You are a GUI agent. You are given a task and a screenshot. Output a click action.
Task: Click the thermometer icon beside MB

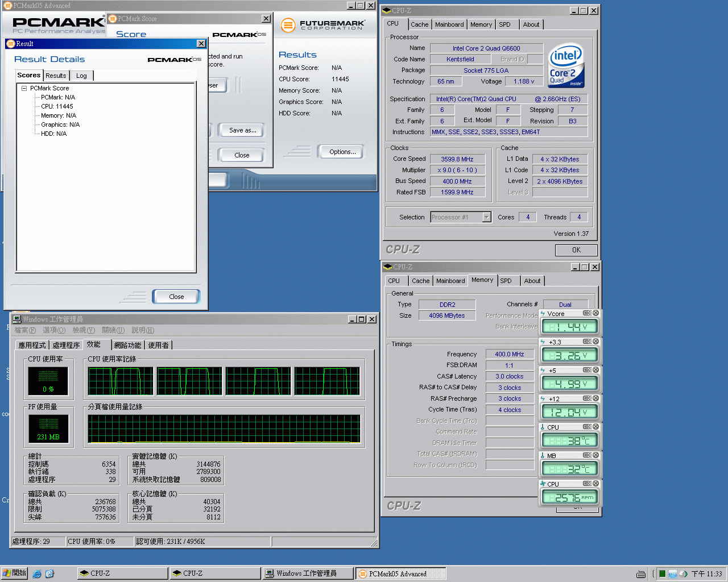[543, 456]
